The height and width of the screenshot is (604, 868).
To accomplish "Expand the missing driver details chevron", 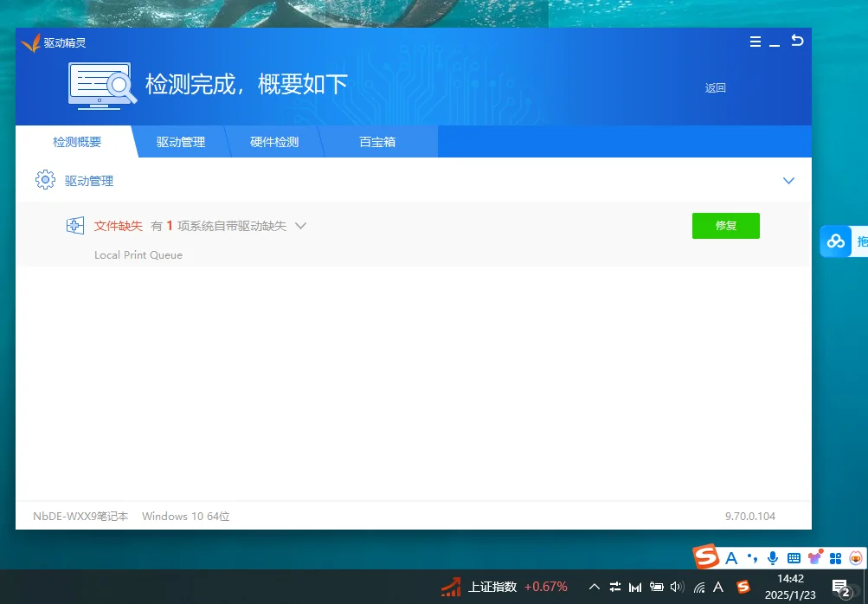I will [300, 225].
